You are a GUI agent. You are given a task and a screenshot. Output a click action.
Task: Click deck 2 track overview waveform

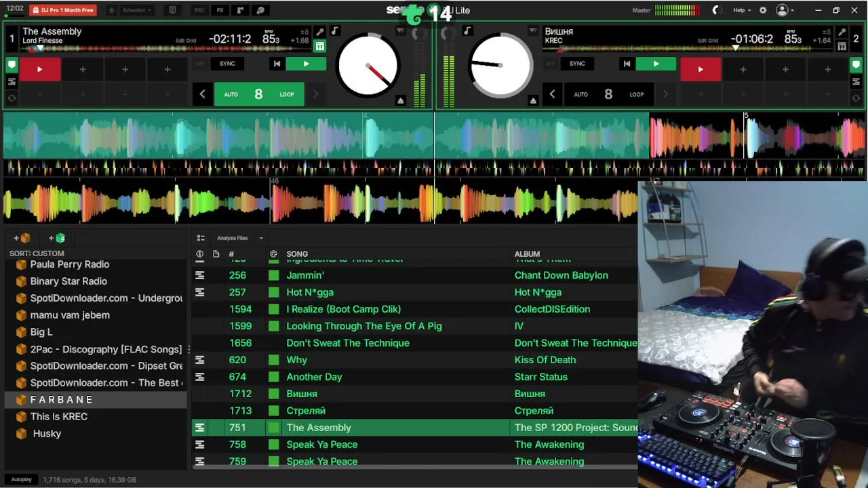pos(688,49)
